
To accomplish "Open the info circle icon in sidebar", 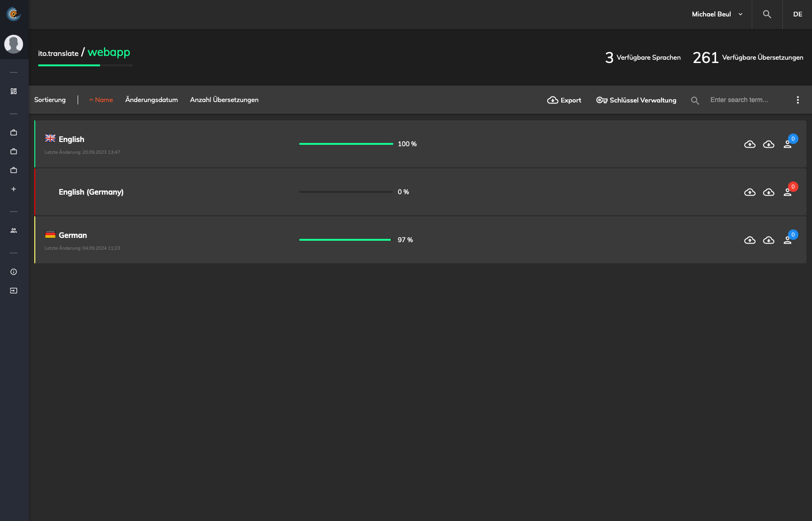I will point(14,272).
